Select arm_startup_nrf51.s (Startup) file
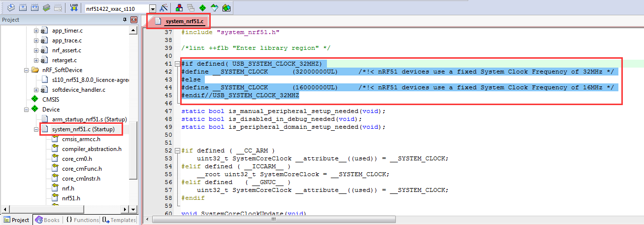 click(x=89, y=119)
